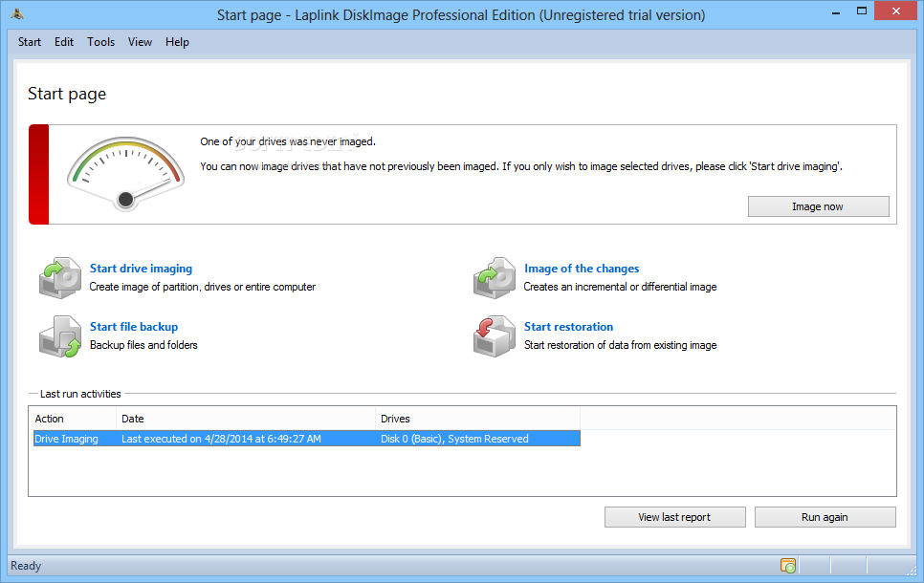The image size is (924, 583).
Task: Open the Tools menu
Action: (100, 42)
